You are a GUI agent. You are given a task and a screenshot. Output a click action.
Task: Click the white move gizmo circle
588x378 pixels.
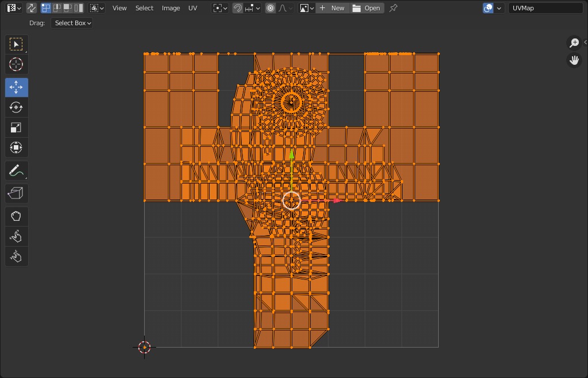(291, 200)
